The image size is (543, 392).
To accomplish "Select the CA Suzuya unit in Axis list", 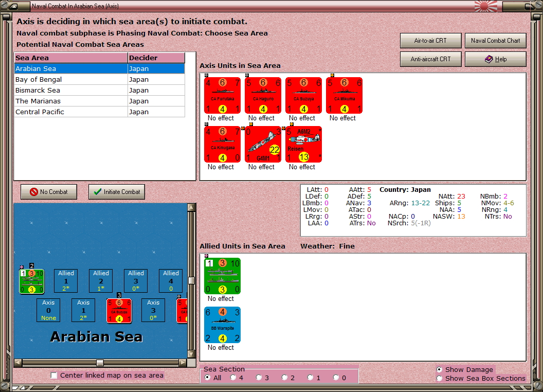I will pyautogui.click(x=304, y=95).
